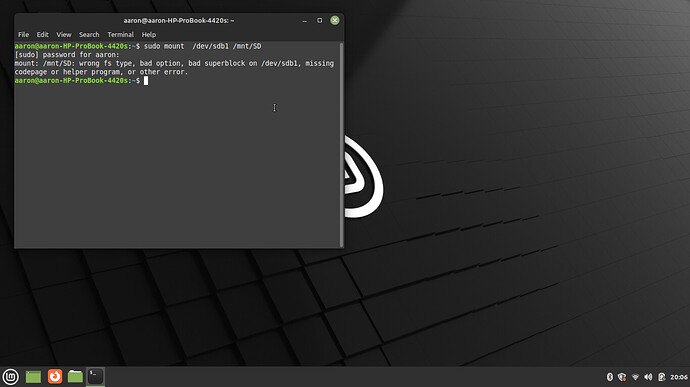Image resolution: width=690 pixels, height=387 pixels.
Task: Open the Bluetooth tray icon
Action: pyautogui.click(x=609, y=377)
